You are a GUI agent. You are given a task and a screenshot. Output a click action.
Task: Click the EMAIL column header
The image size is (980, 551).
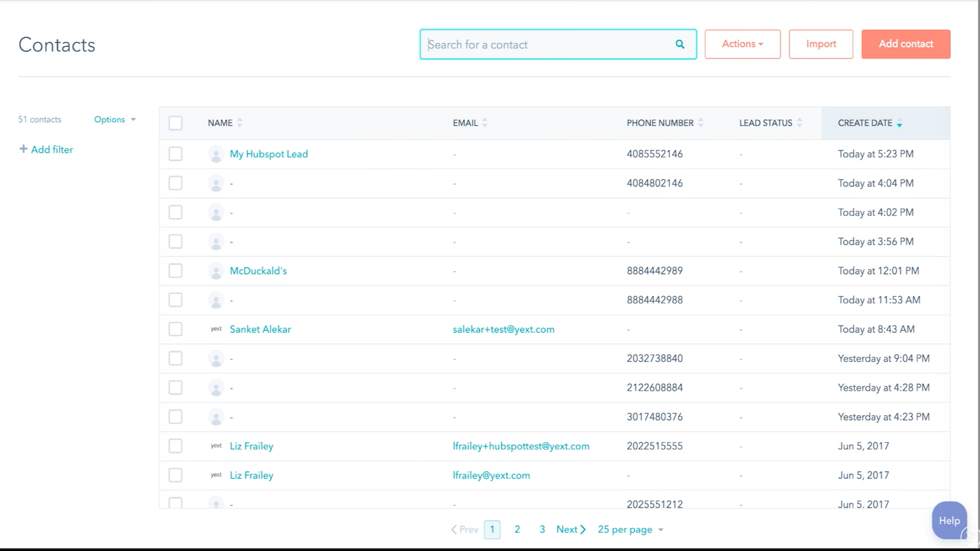(464, 122)
